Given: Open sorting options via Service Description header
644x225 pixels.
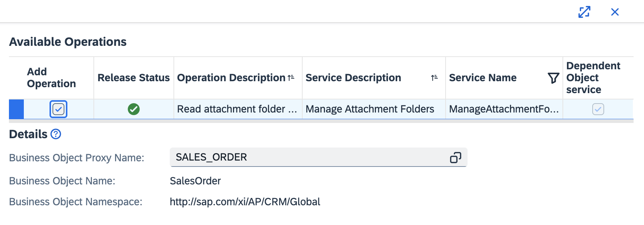Looking at the screenshot, I should pos(353,77).
